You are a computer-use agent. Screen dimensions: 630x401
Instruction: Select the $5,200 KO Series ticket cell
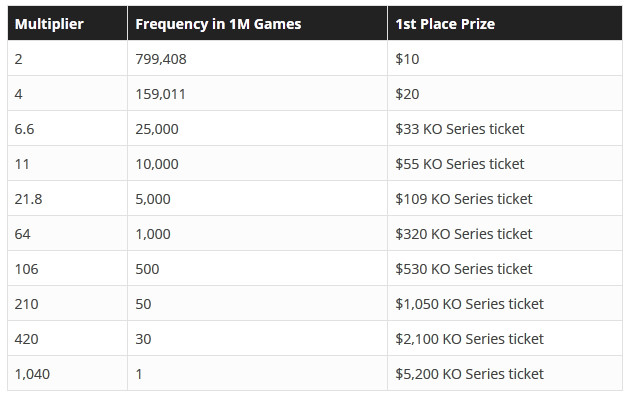505,373
